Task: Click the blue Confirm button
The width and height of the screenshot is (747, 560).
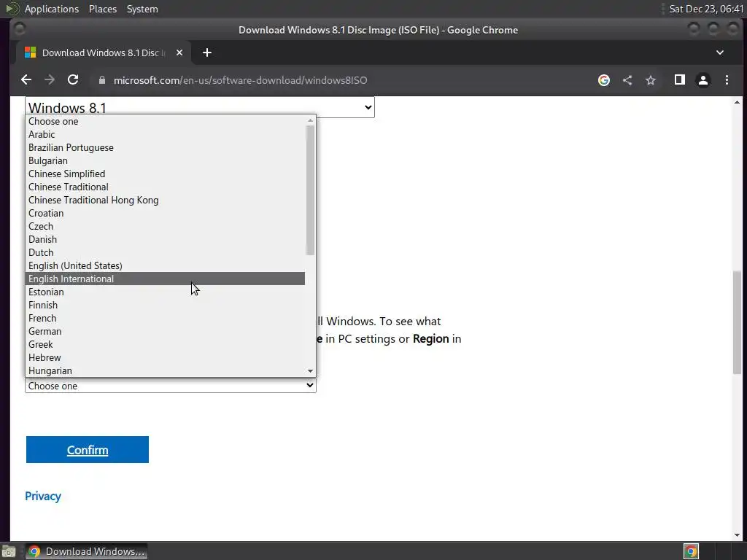Action: coord(88,449)
